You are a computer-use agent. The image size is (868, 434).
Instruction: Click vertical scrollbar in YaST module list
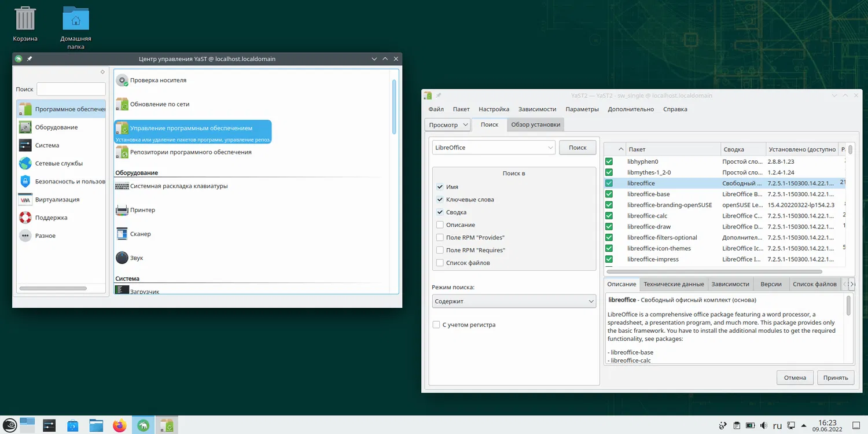point(394,107)
